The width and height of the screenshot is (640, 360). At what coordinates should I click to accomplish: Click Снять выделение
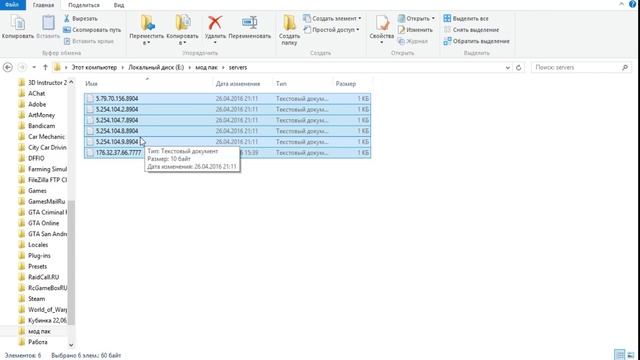point(471,30)
